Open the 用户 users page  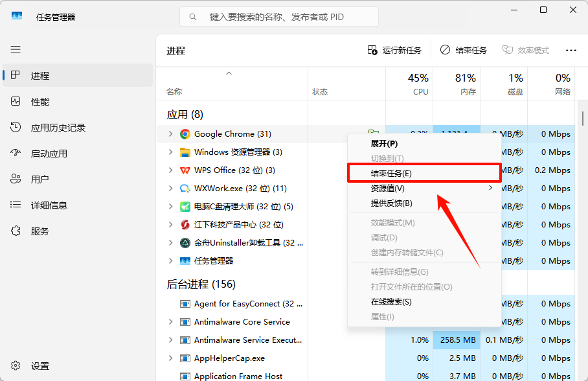pos(40,179)
